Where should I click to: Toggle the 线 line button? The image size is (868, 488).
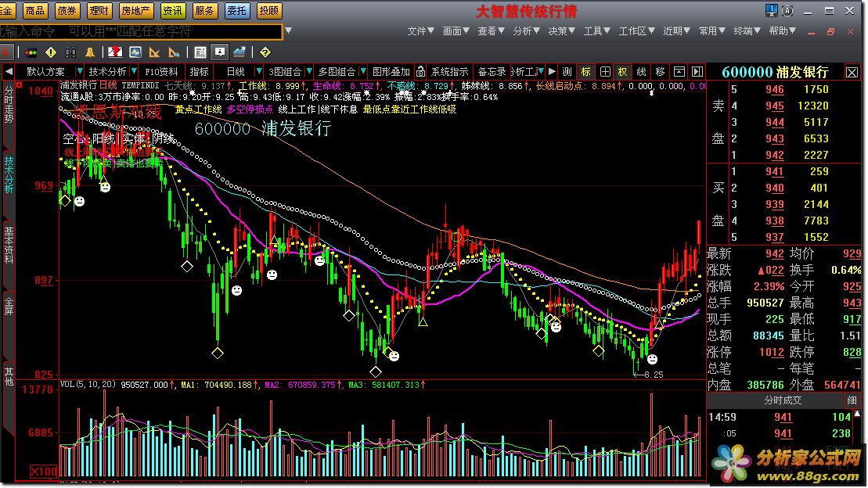pyautogui.click(x=642, y=72)
